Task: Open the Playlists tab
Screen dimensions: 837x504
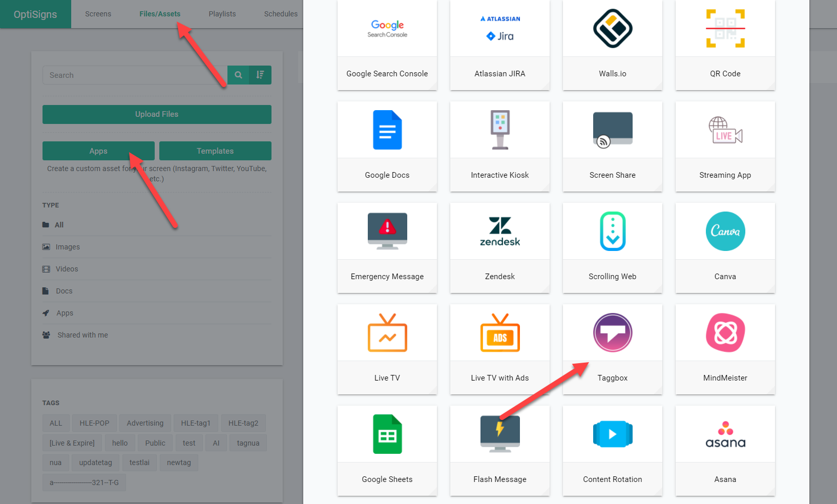Action: click(222, 14)
